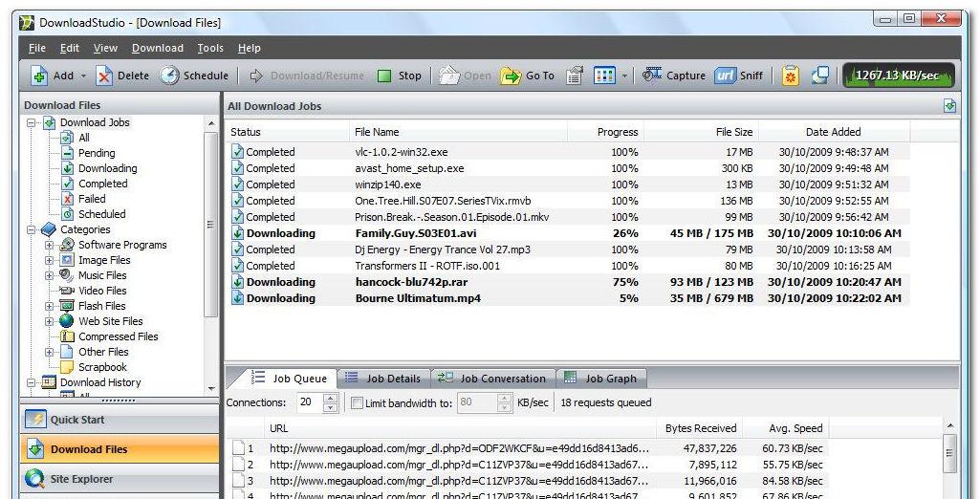
Task: Expand the Image Files category
Action: click(x=49, y=260)
